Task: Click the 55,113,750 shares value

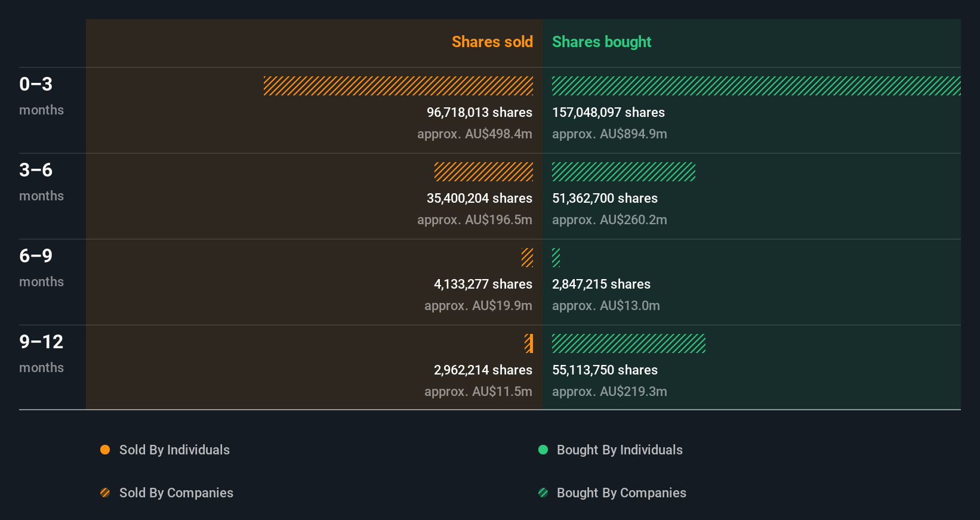Action: coord(605,370)
